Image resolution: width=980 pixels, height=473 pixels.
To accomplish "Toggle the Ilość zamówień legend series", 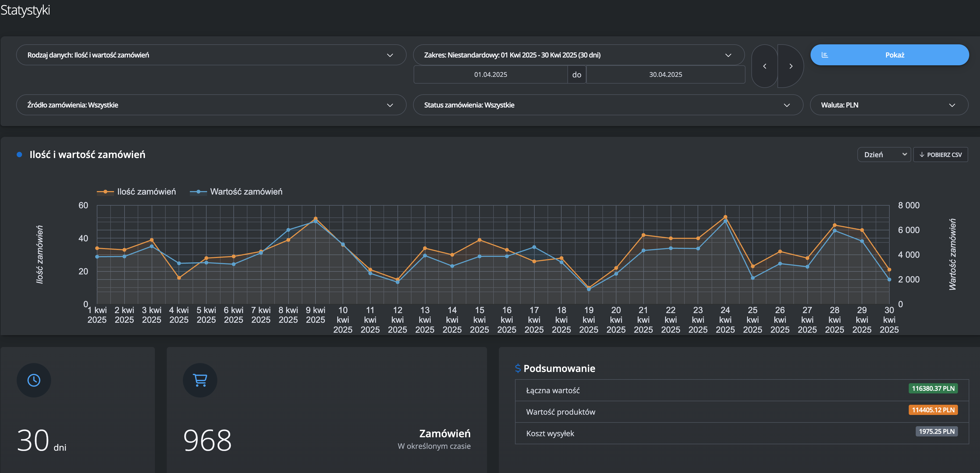I will point(137,192).
